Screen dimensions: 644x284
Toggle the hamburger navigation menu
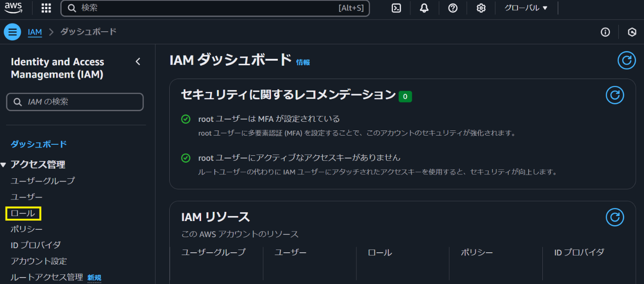[12, 32]
